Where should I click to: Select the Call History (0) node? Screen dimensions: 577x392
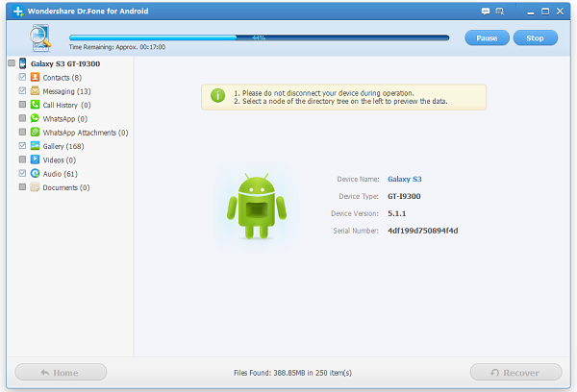click(66, 105)
